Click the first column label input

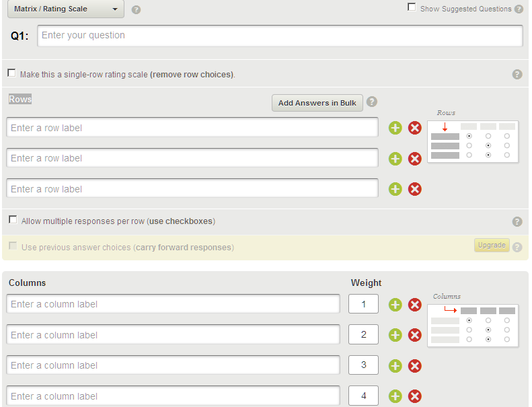[x=174, y=305]
